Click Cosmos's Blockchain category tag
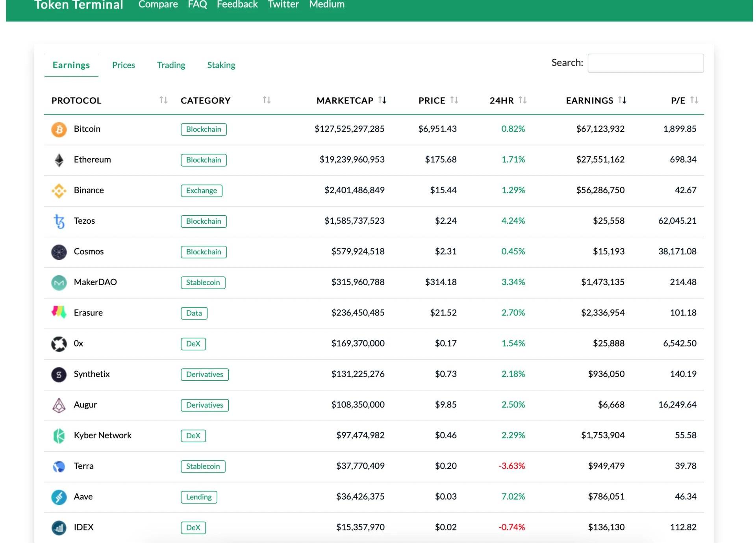Screen dimensions: 756x543 pyautogui.click(x=204, y=252)
